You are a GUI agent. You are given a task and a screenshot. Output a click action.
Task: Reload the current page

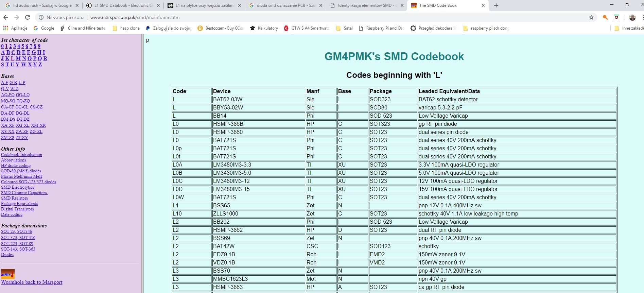click(28, 17)
